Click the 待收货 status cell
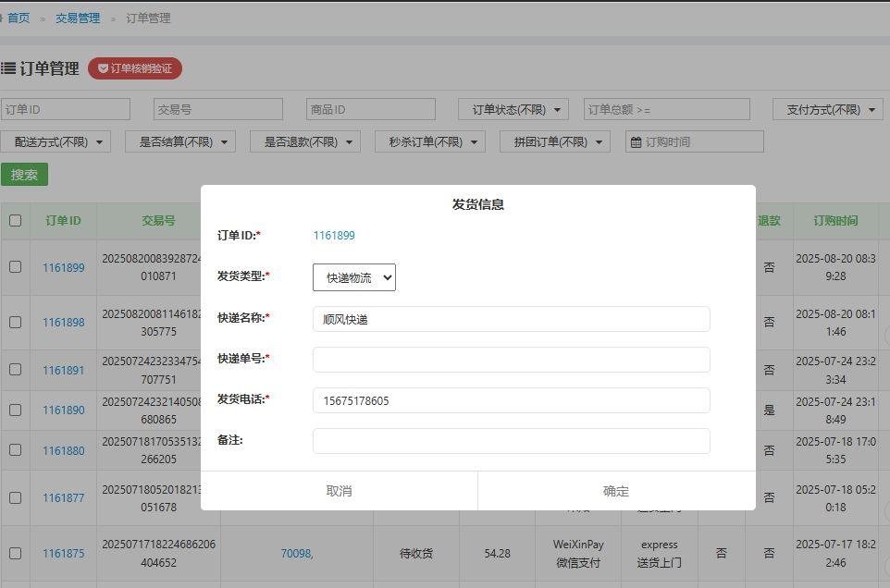 coord(416,554)
